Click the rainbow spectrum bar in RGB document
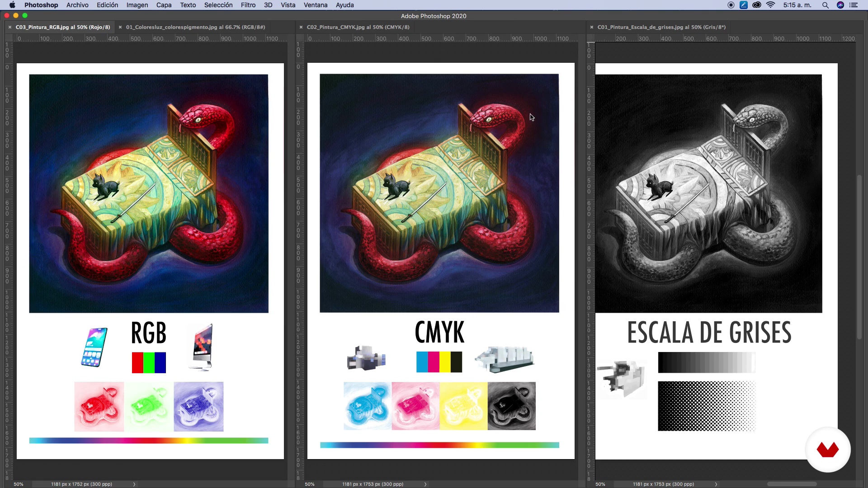The height and width of the screenshot is (488, 868). [x=149, y=441]
